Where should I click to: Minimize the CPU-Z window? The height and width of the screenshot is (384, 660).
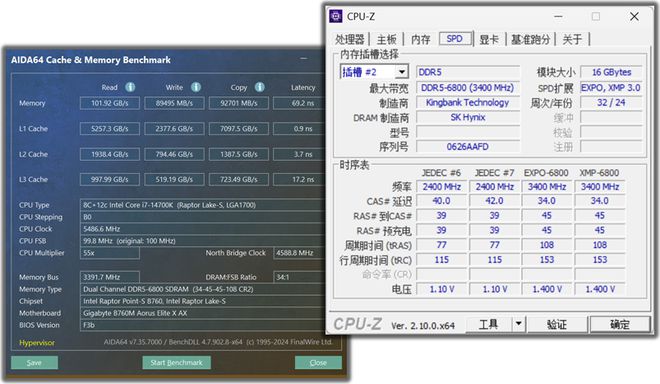tap(558, 16)
